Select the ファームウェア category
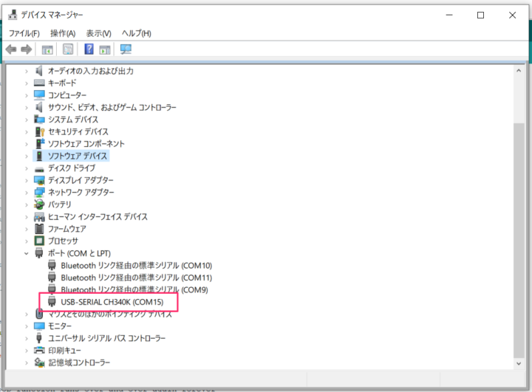 coord(67,229)
